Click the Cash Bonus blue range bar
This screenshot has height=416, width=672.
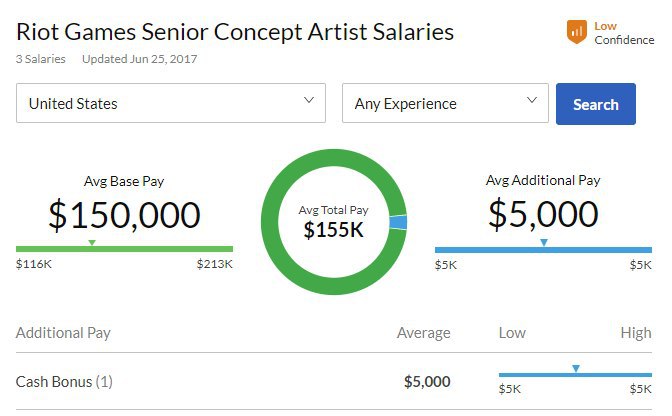coord(575,375)
